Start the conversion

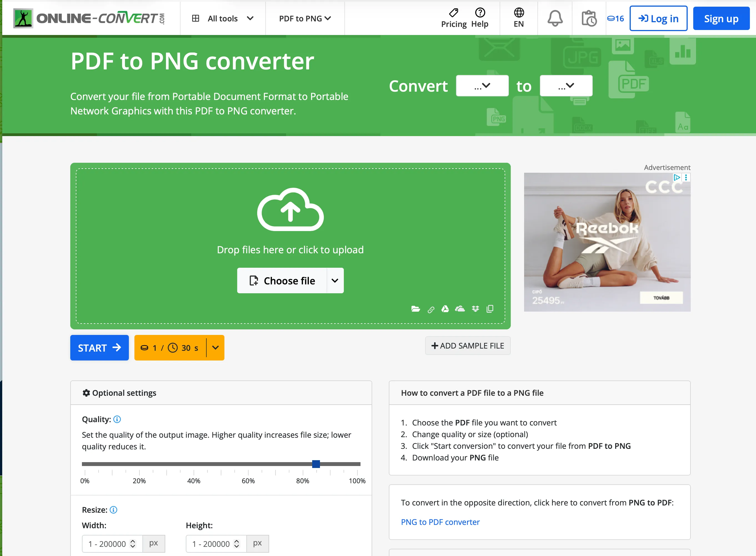pos(99,348)
